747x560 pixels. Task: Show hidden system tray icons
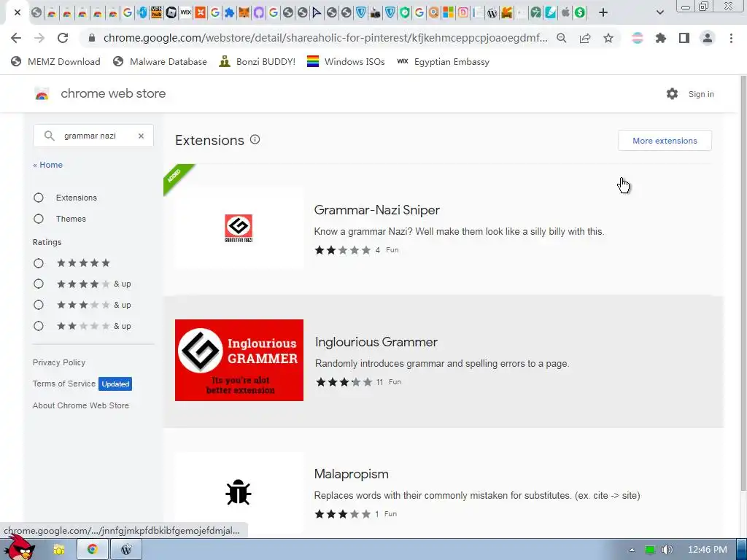[x=632, y=550]
